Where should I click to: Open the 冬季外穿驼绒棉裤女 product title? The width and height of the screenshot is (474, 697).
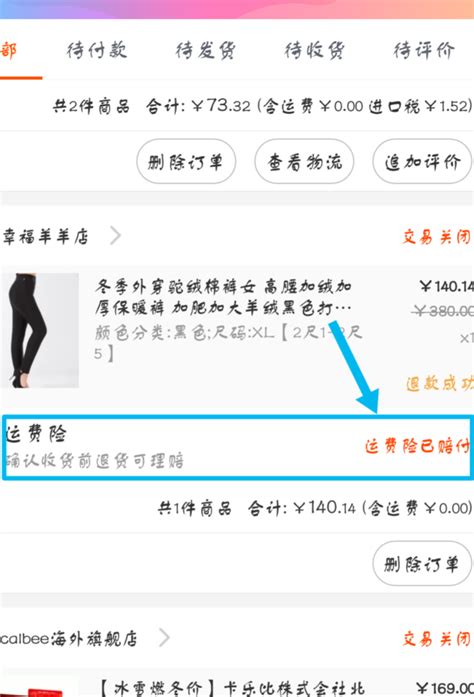(x=224, y=297)
